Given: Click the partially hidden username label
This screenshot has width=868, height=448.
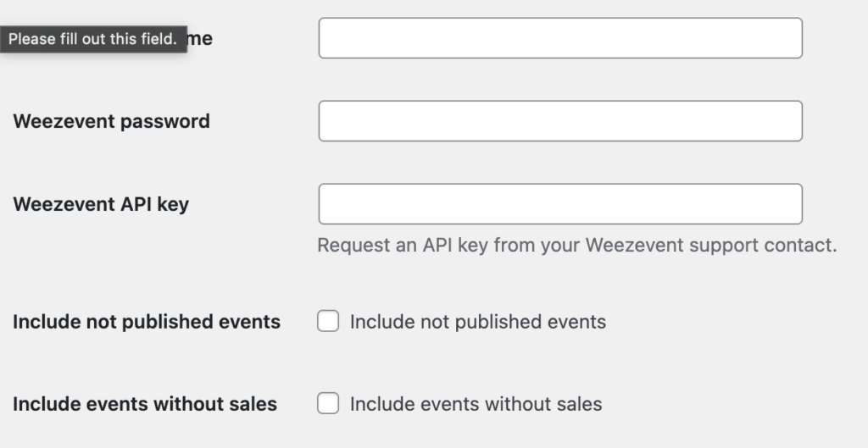Looking at the screenshot, I should tap(201, 39).
